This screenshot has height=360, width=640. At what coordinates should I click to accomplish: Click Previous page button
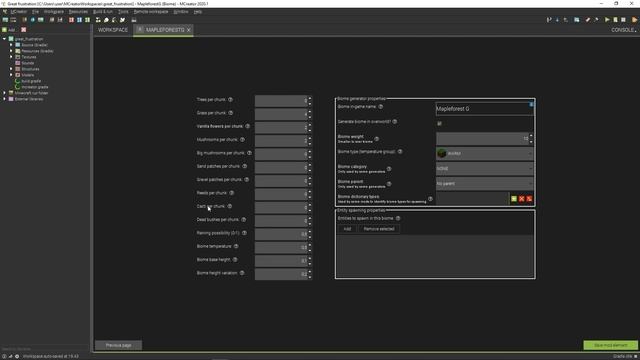118,345
